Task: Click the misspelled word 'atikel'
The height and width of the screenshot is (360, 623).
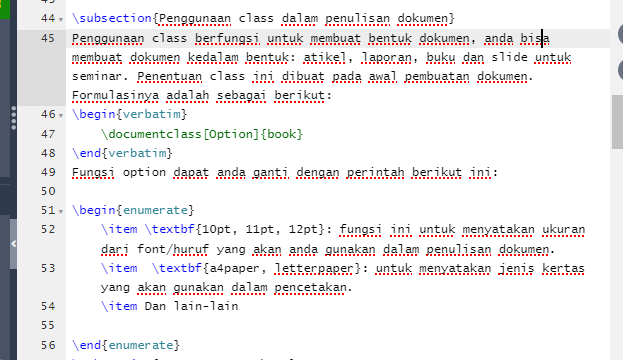Action: (x=325, y=58)
